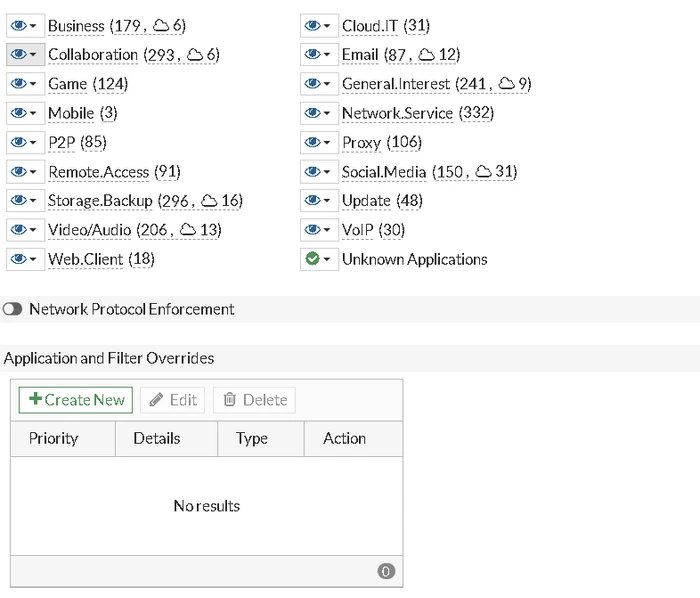Click the override count badge showing 0
Viewport: 700px width, 598px height.
[x=386, y=571]
